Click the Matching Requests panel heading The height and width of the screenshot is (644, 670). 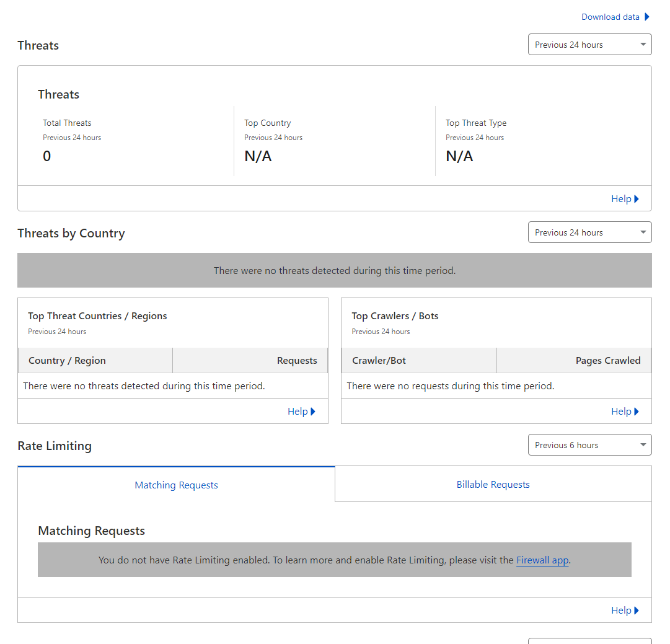pos(92,531)
